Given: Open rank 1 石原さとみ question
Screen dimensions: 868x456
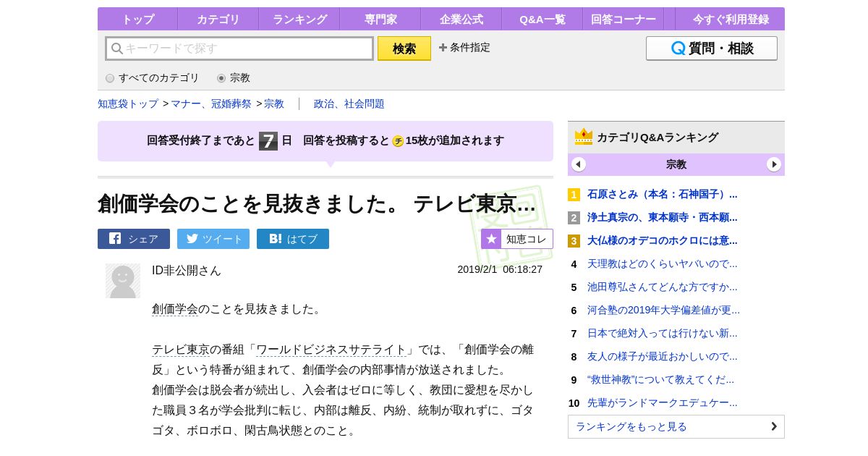Looking at the screenshot, I should pyautogui.click(x=663, y=194).
